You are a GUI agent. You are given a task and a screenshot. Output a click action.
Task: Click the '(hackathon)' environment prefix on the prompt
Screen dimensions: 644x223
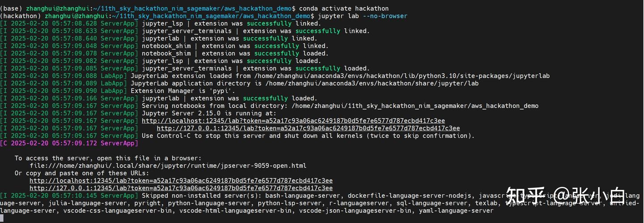[21, 16]
